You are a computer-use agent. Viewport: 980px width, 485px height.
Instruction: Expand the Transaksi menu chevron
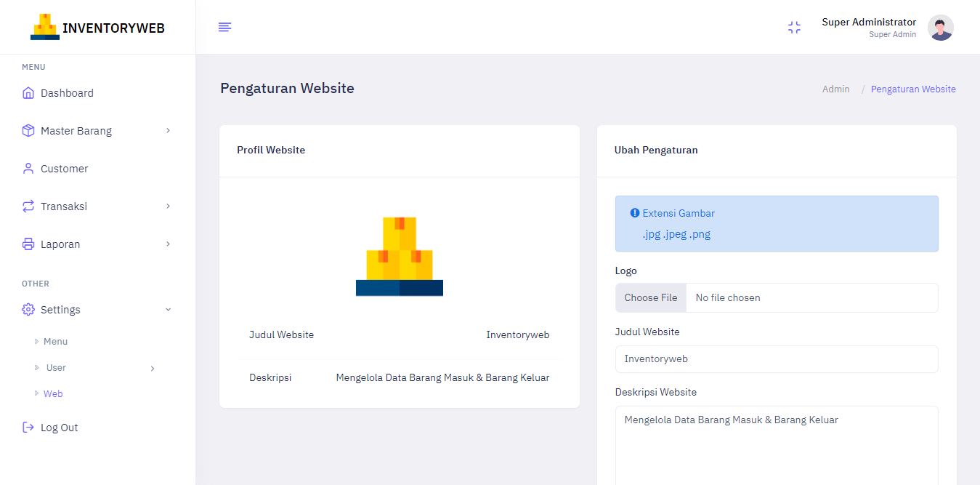pos(168,206)
